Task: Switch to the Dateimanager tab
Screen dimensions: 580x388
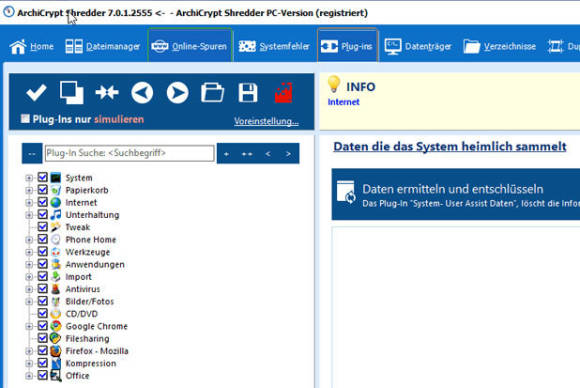Action: click(x=102, y=47)
